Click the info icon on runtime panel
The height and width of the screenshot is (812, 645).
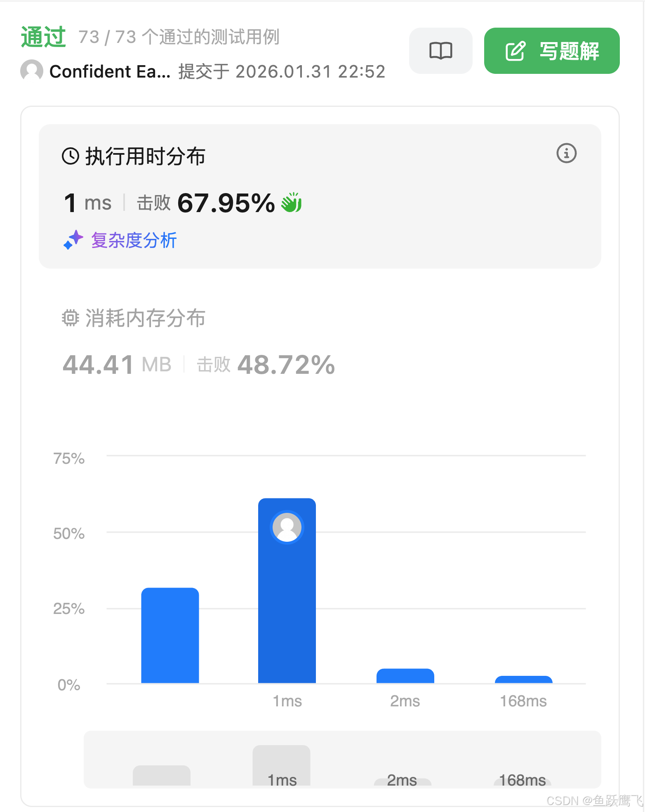click(566, 153)
